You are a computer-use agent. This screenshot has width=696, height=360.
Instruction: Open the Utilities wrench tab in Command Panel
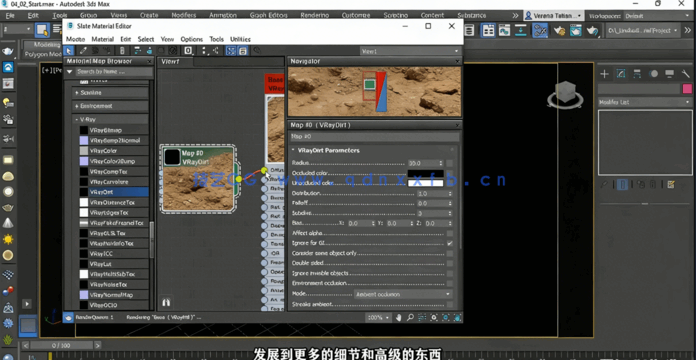(x=685, y=74)
